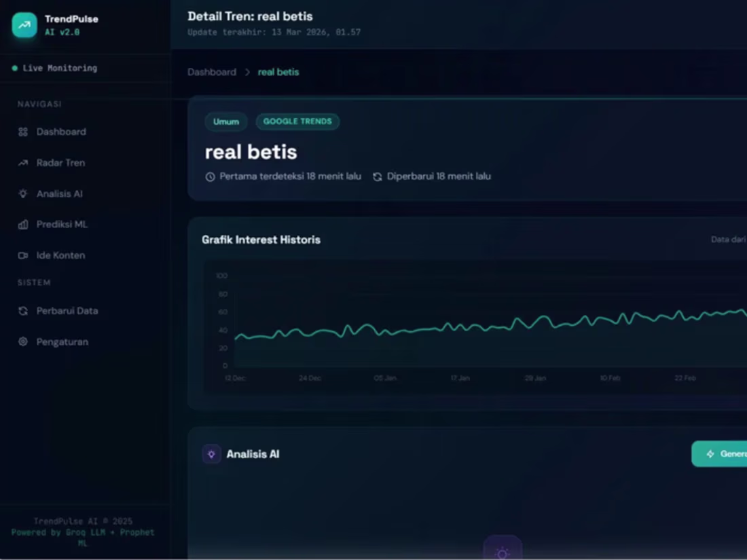Click the 22 Feb marker on the chart axis
The height and width of the screenshot is (560, 747).
(x=685, y=378)
